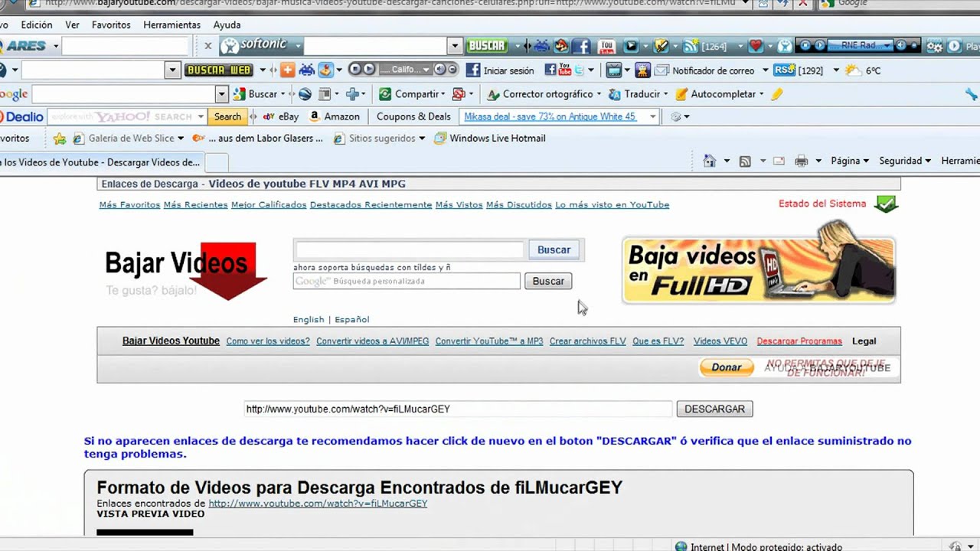Open the Seguridad command menu

pyautogui.click(x=904, y=161)
